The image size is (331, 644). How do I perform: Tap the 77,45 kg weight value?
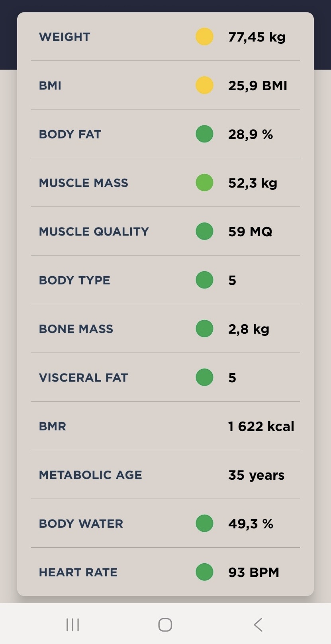tap(257, 37)
